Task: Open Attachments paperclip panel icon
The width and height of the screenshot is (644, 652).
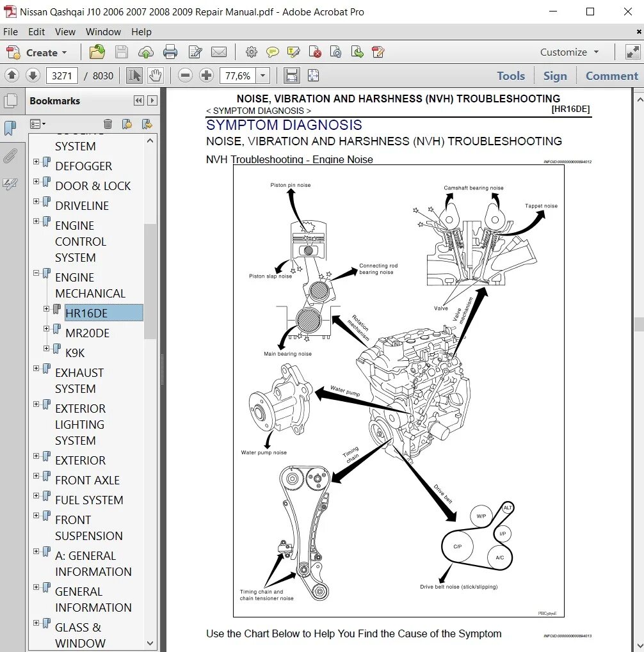Action: [10, 156]
